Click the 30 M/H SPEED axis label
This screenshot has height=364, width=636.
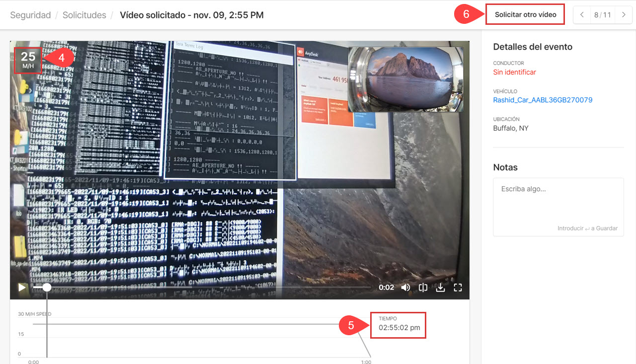click(35, 314)
